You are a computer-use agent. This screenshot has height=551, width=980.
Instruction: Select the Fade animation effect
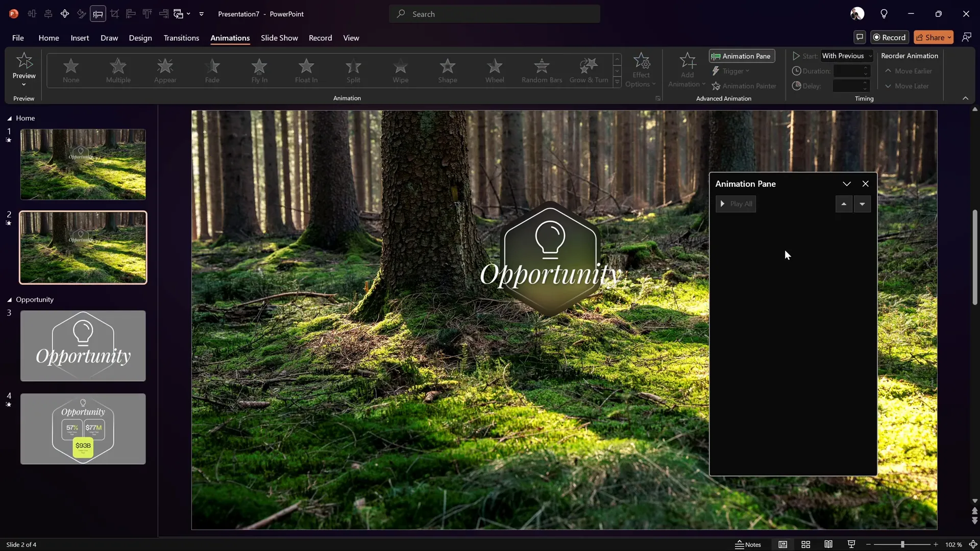[212, 70]
